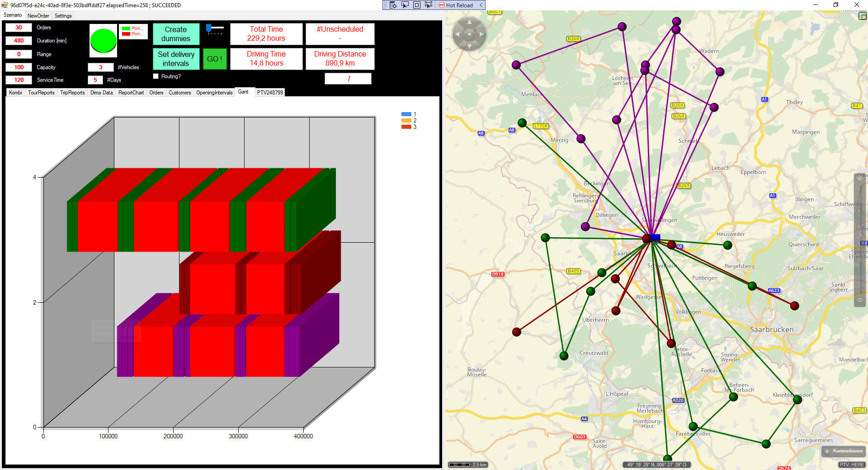Pan the map up with compass arrow
The height and width of the screenshot is (470, 868).
click(x=469, y=22)
